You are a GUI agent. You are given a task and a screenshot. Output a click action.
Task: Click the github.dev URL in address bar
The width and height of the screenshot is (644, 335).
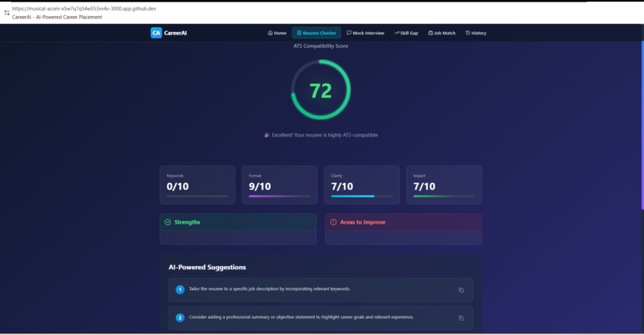[84, 8]
